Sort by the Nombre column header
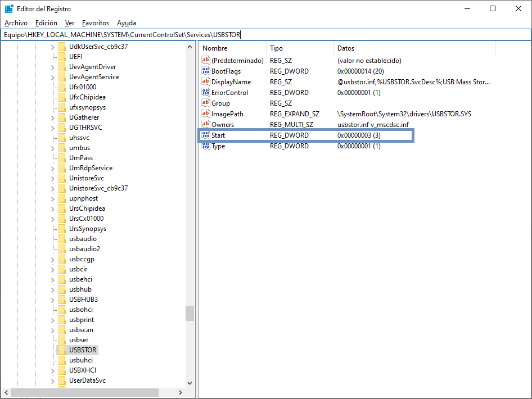Image resolution: width=532 pixels, height=399 pixels. point(215,48)
